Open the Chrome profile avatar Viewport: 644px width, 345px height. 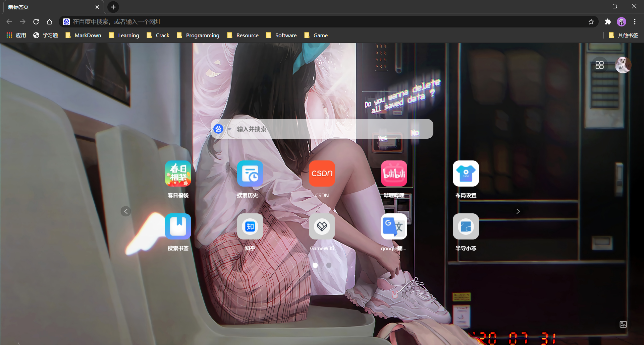tap(622, 22)
